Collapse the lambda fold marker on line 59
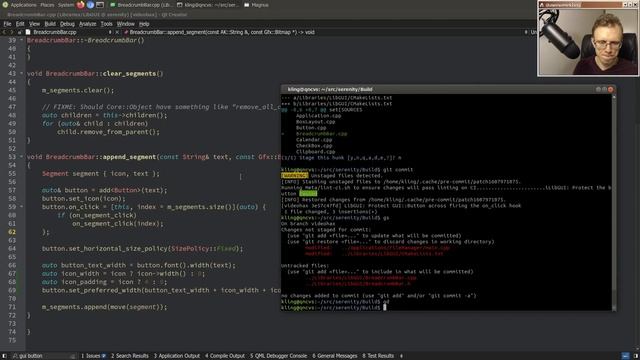 pos(21,207)
